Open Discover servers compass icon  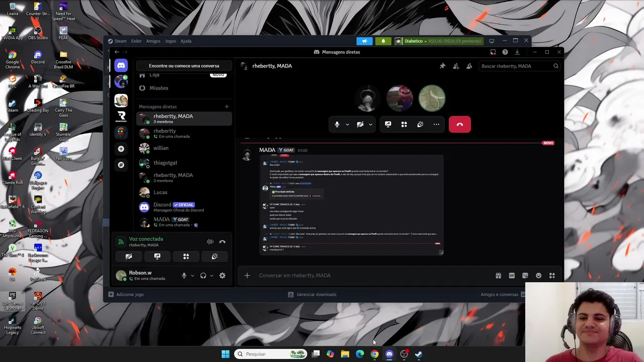click(121, 165)
